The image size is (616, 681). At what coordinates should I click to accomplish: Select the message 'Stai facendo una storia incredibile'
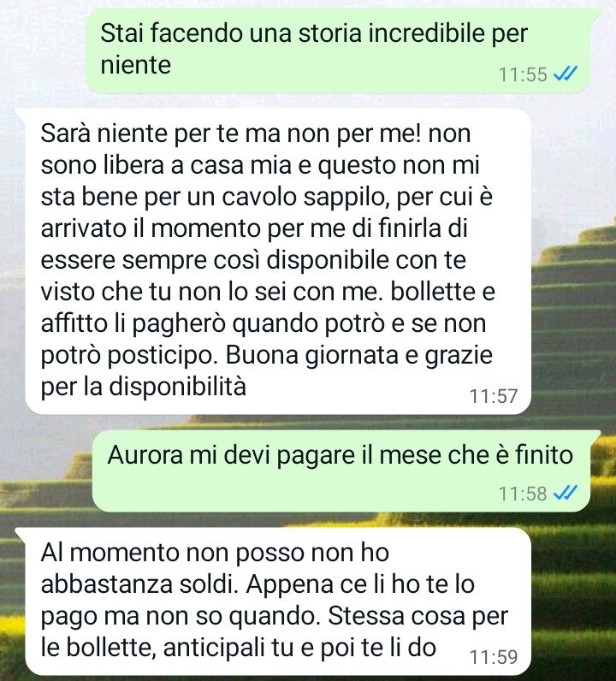(x=338, y=50)
